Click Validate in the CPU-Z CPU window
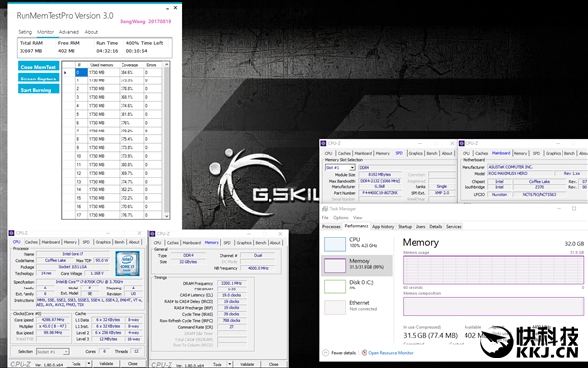 coord(106,363)
